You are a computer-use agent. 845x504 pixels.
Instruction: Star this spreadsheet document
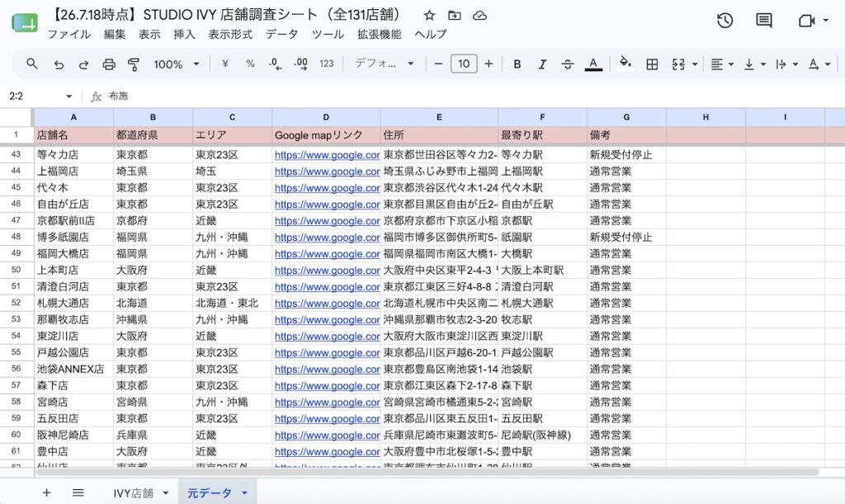(429, 15)
